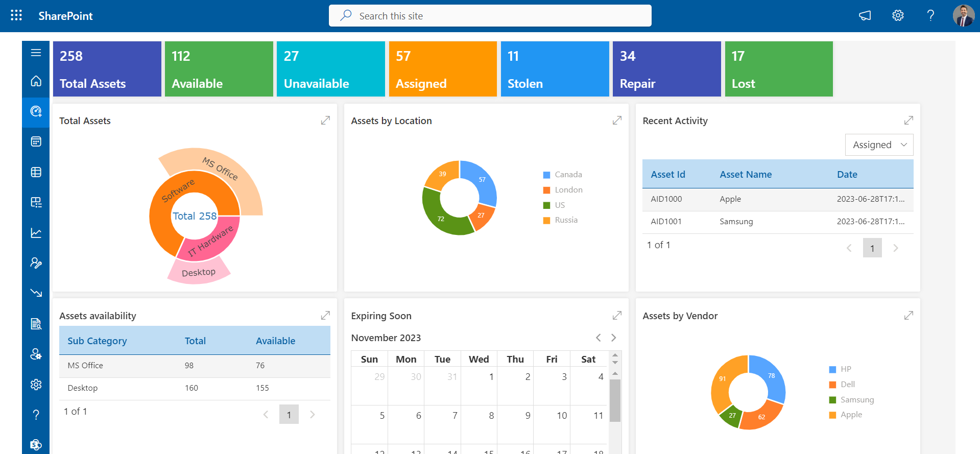
Task: Open the Assigned filter dropdown
Action: (x=879, y=145)
